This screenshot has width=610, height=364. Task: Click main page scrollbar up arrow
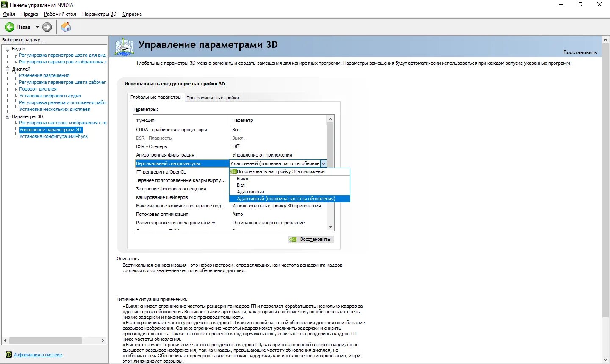[606, 39]
